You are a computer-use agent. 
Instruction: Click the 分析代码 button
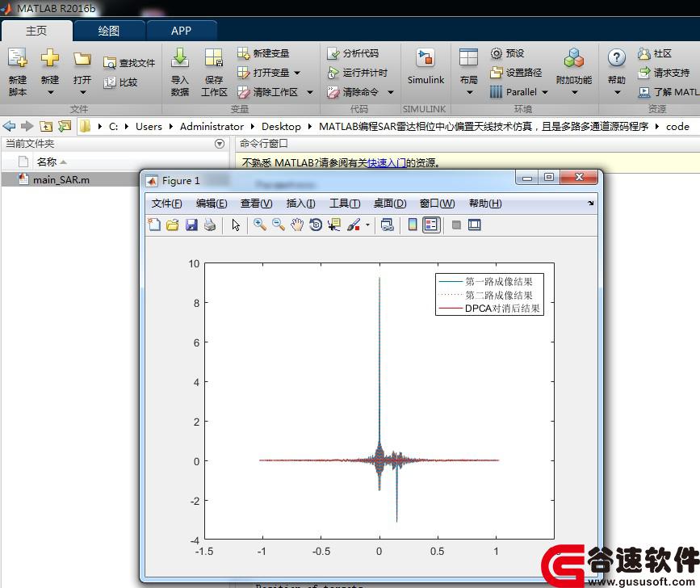point(353,53)
